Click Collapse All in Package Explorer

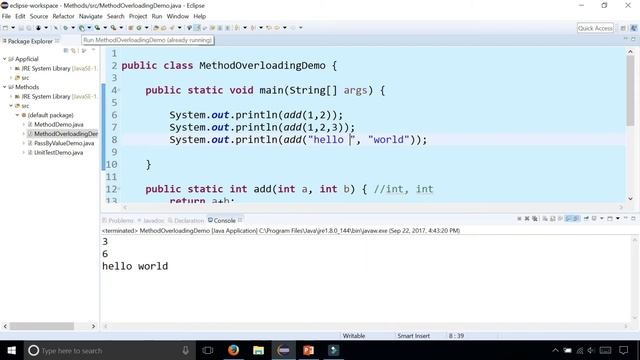pos(66,51)
